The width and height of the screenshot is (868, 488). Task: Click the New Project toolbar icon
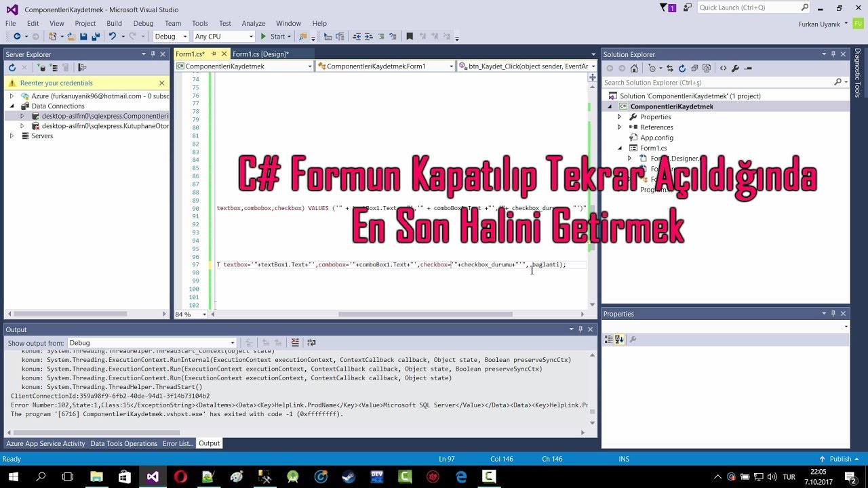coord(53,37)
